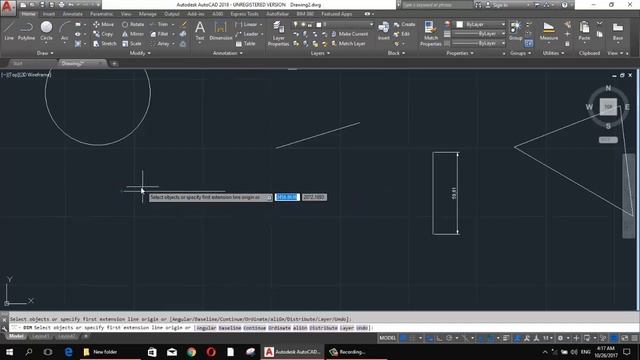640x360 pixels.
Task: Activate the Mirror command
Action: point(133,34)
